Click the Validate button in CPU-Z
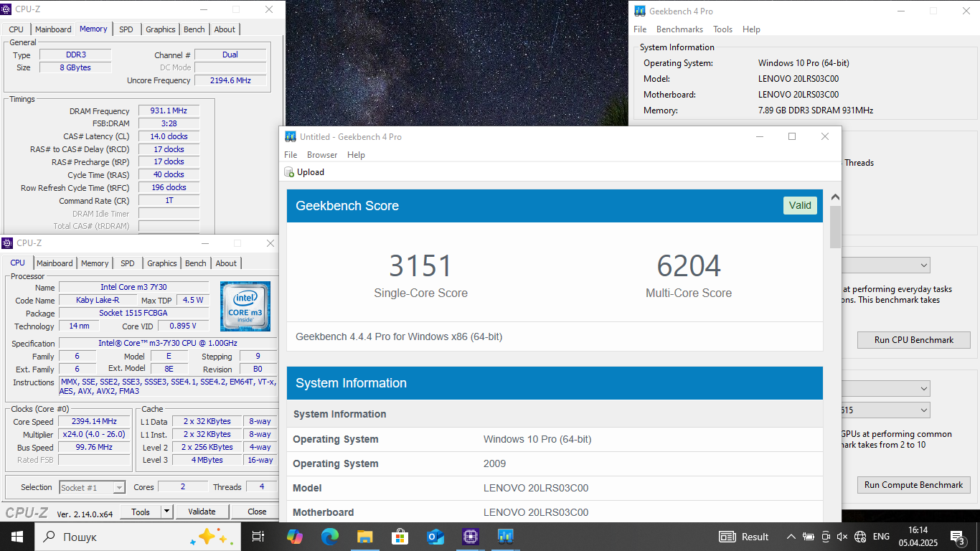 (202, 512)
